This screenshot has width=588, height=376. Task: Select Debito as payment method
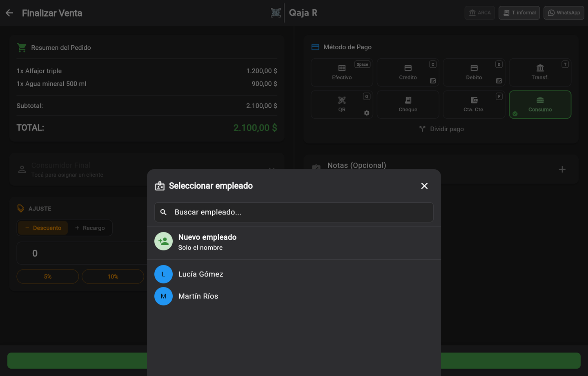474,72
